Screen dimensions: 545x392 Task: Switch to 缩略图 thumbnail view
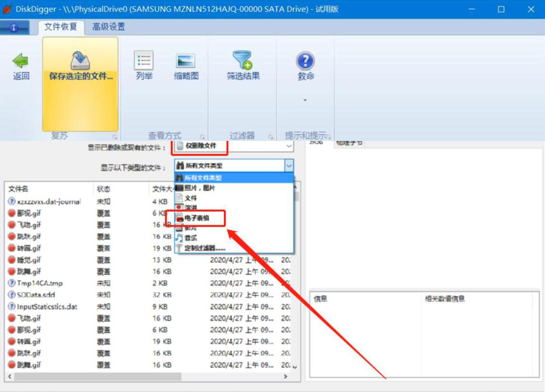point(186,67)
